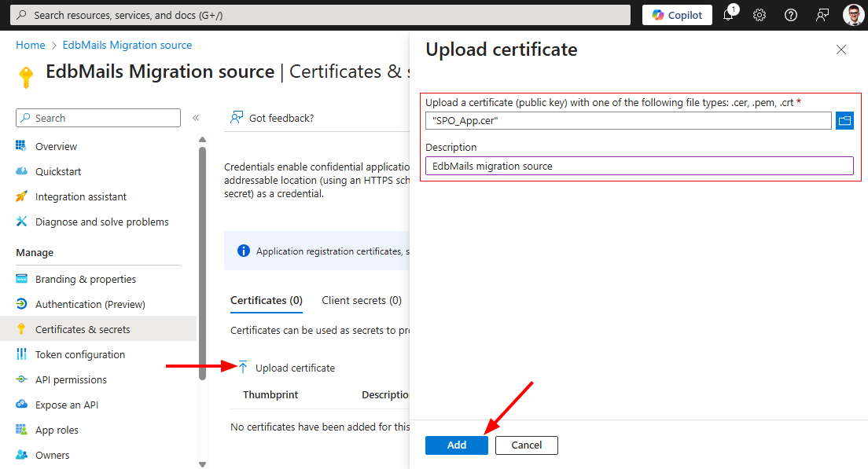Open the portal settings gear icon

point(759,15)
